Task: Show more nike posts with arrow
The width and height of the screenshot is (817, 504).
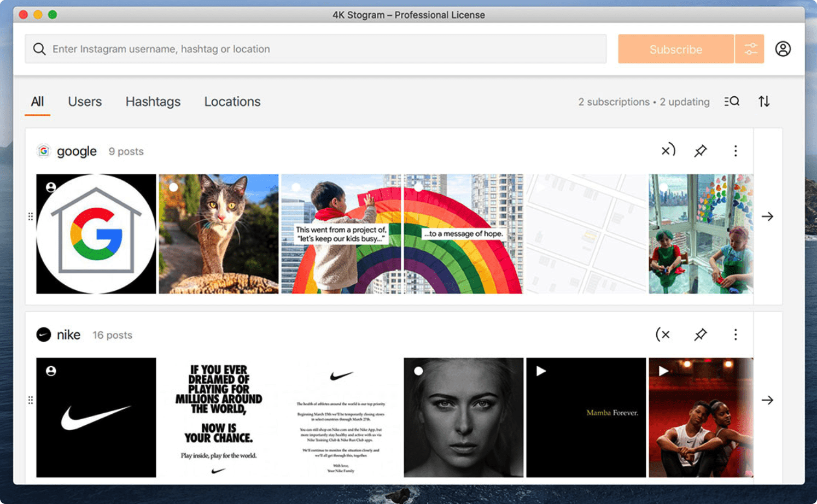Action: coord(767,400)
